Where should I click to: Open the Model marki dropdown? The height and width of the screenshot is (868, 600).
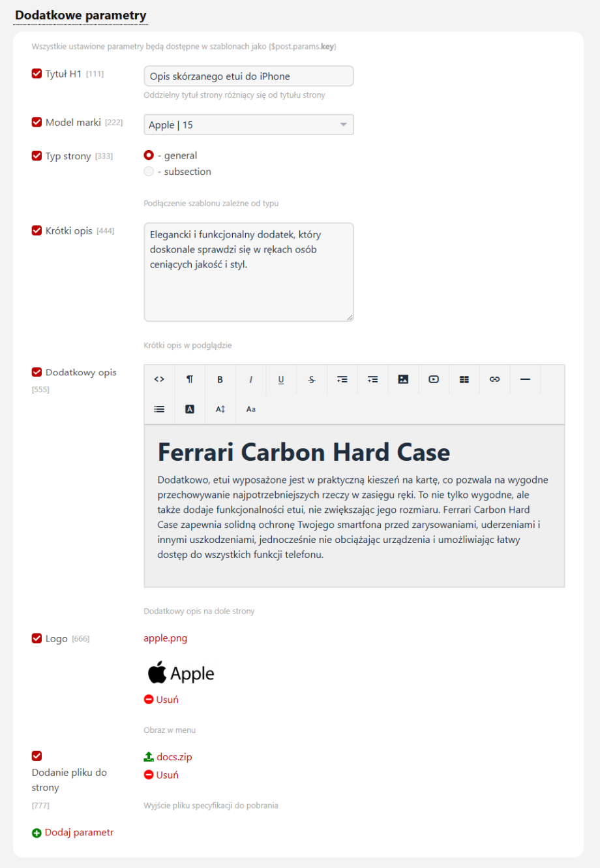[248, 125]
